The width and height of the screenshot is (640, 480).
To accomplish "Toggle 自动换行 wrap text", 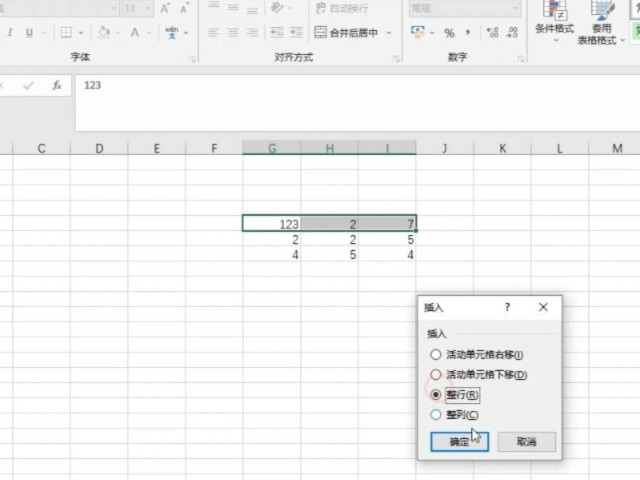I will pos(342,8).
